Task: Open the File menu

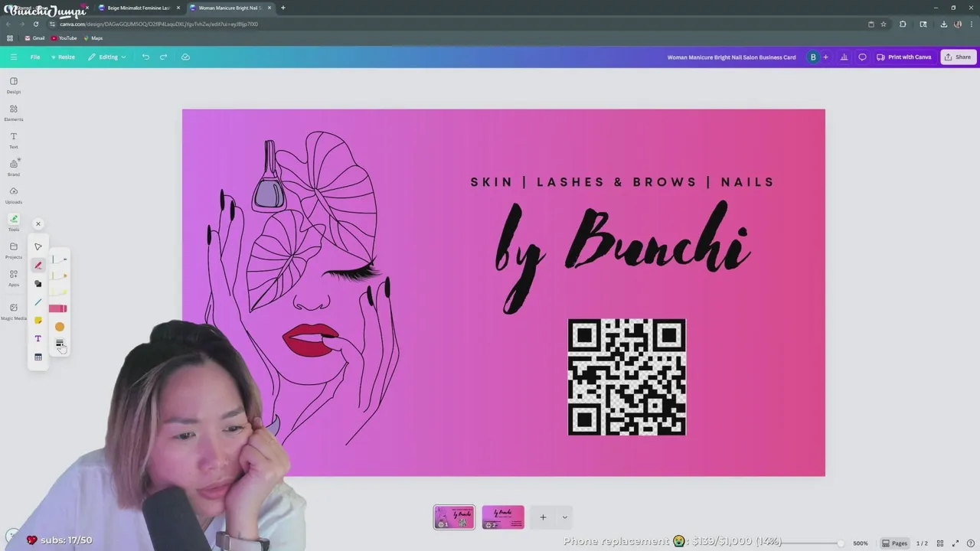Action: pyautogui.click(x=35, y=57)
